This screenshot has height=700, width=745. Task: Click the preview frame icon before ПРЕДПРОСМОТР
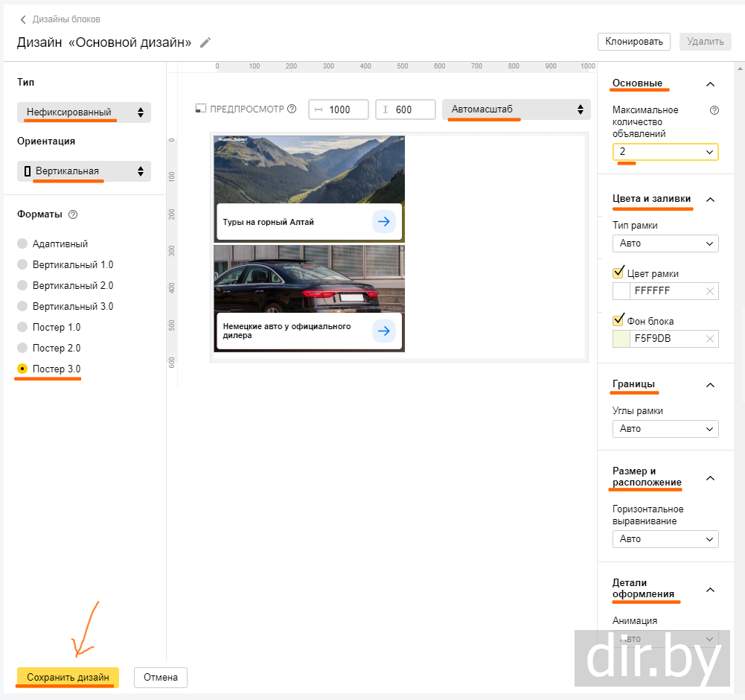pos(201,109)
